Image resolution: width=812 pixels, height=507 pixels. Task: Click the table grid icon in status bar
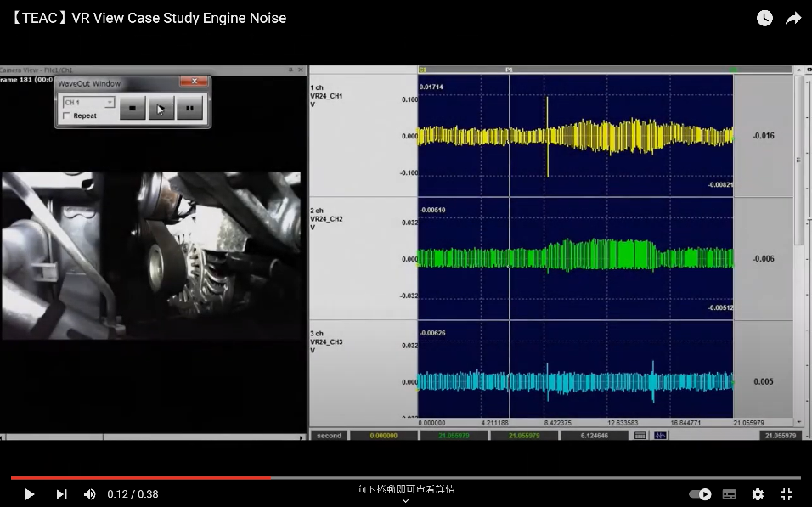[x=640, y=436]
